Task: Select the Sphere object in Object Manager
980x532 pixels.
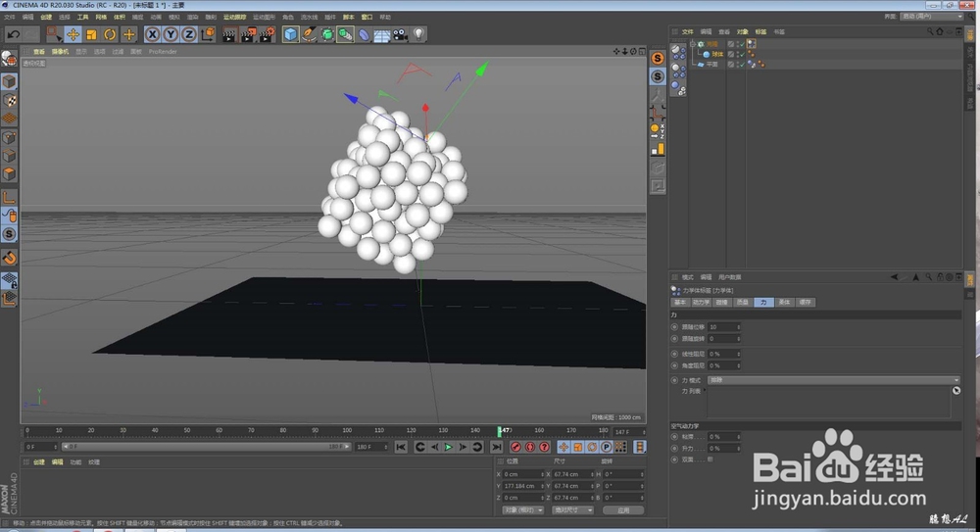Action: (717, 55)
